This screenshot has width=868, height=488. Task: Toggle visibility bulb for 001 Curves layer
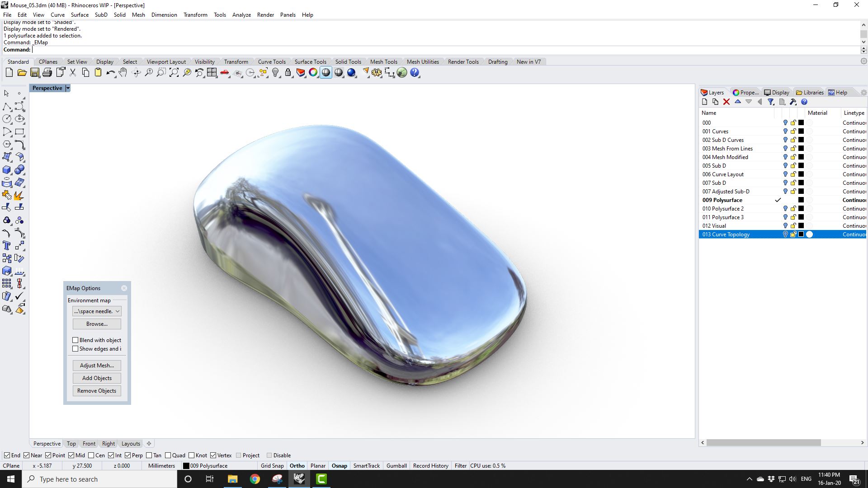(x=785, y=131)
